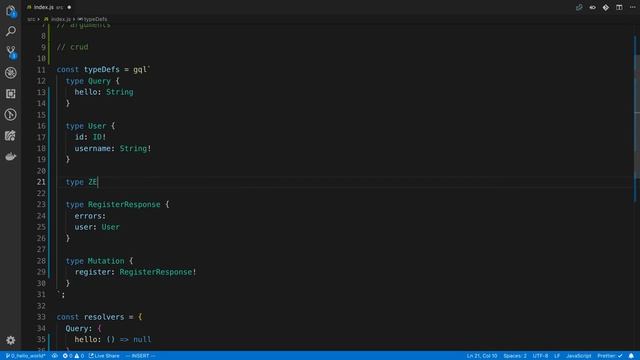
Task: Click the -- INSERT -- vim mode indicator
Action: tap(141, 356)
